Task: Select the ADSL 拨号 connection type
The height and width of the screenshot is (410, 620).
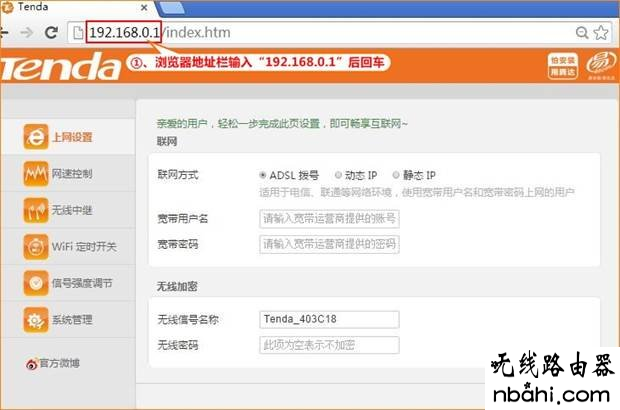Action: [263, 175]
